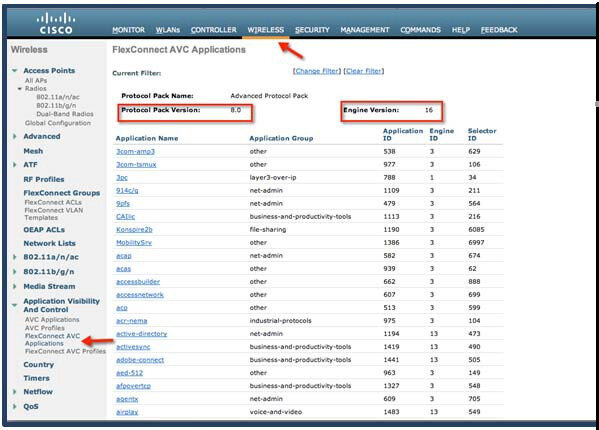Open the COMMANDS menu
599x430 pixels.
pyautogui.click(x=420, y=30)
